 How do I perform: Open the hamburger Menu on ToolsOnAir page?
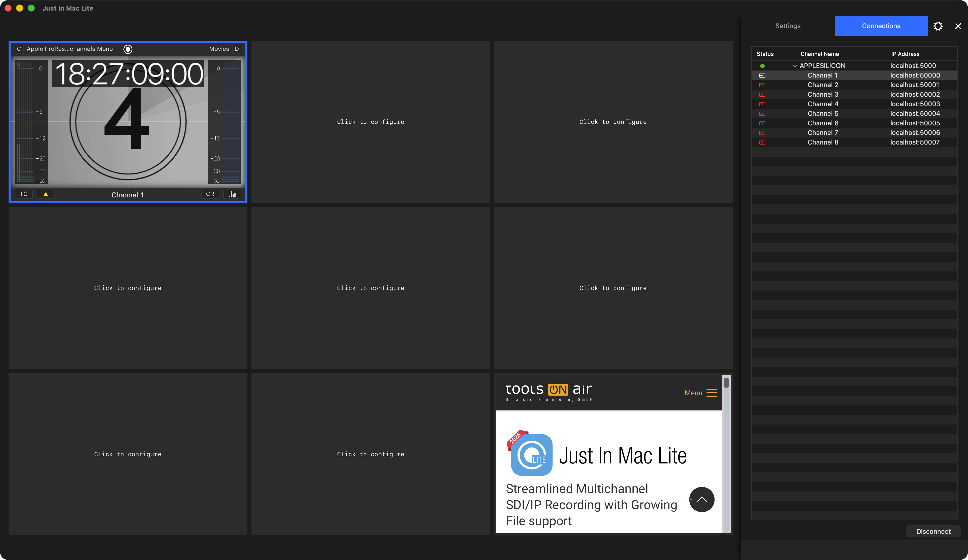click(x=701, y=393)
